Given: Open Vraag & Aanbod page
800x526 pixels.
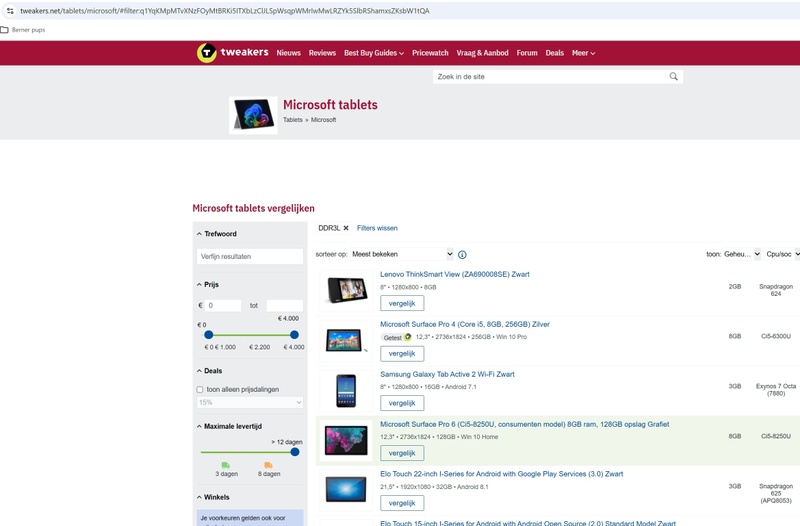Looking at the screenshot, I should (x=482, y=53).
